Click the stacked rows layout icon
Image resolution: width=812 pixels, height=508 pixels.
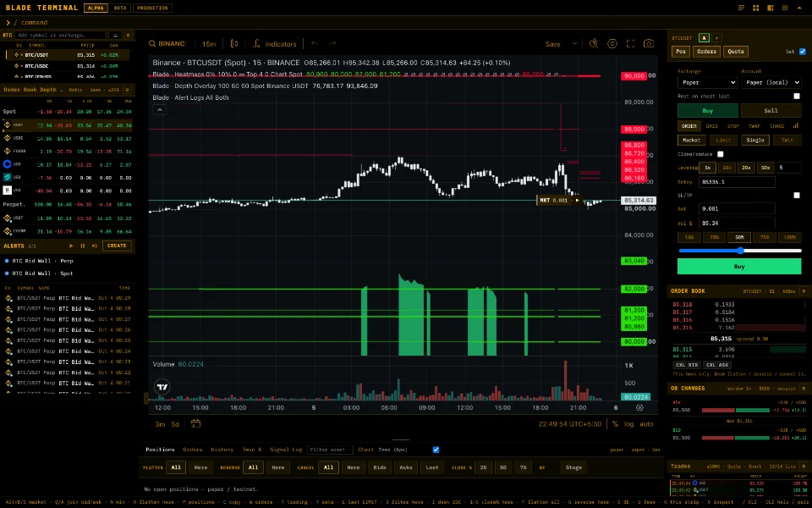click(x=785, y=8)
